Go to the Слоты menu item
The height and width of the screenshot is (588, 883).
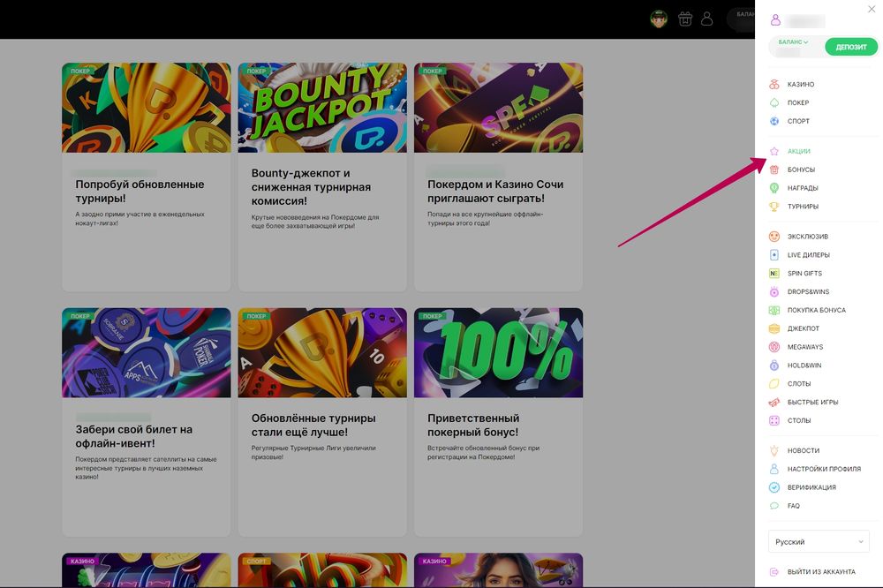click(x=798, y=384)
